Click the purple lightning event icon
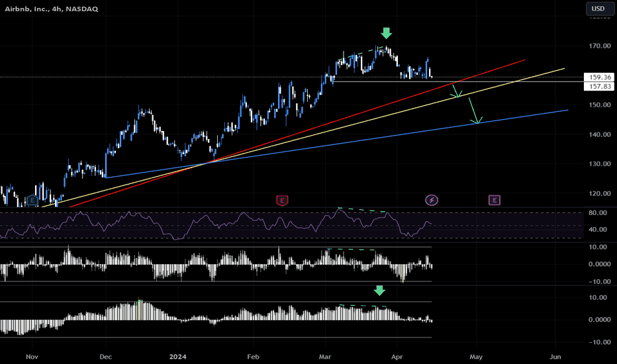The width and height of the screenshot is (617, 364). [x=431, y=201]
